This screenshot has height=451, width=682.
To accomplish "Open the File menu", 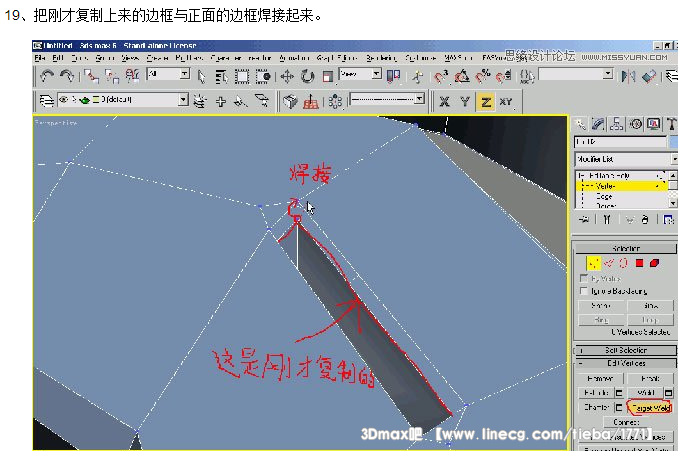I will 40,58.
